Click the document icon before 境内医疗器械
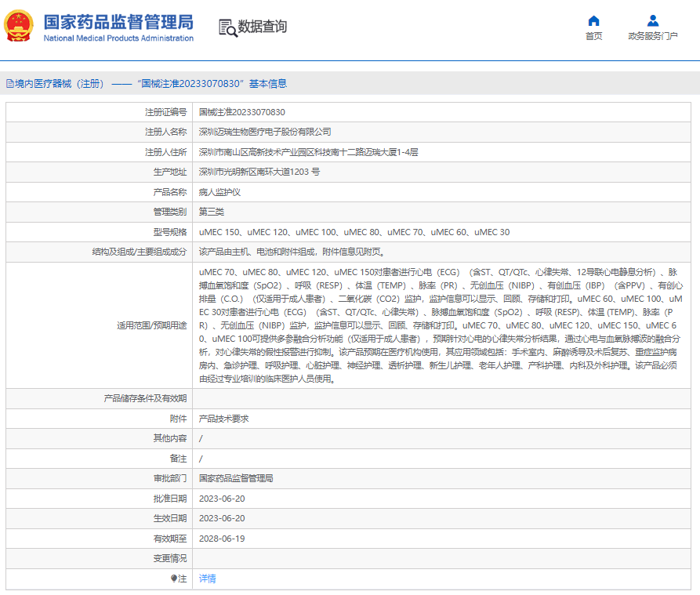 pyautogui.click(x=10, y=83)
